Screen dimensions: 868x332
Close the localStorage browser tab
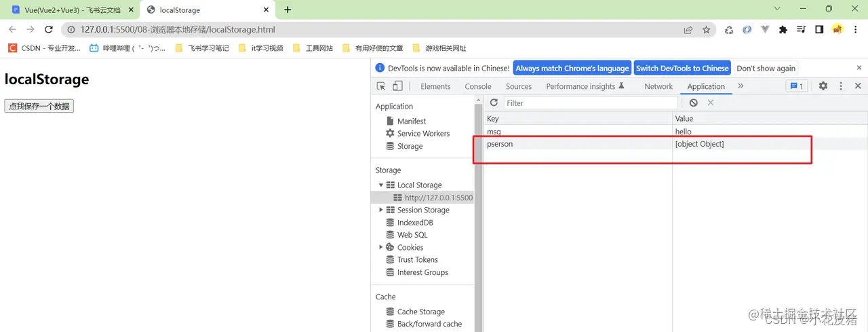[267, 10]
